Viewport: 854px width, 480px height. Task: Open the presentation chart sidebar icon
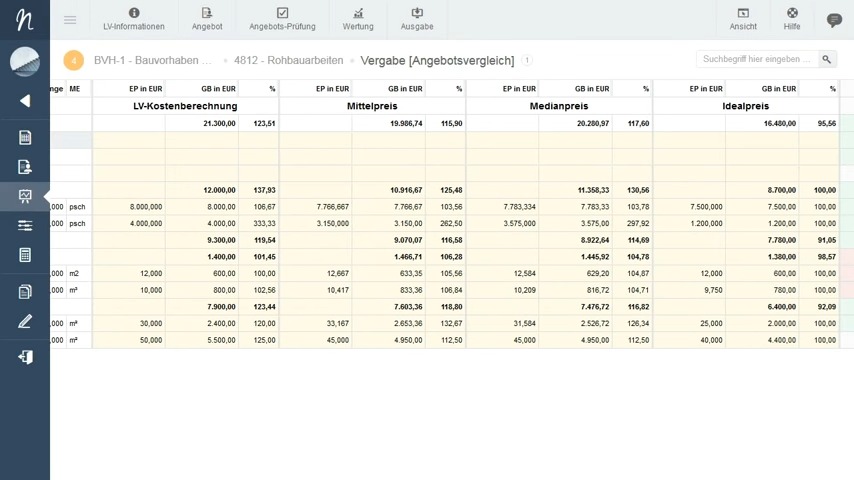pos(25,196)
